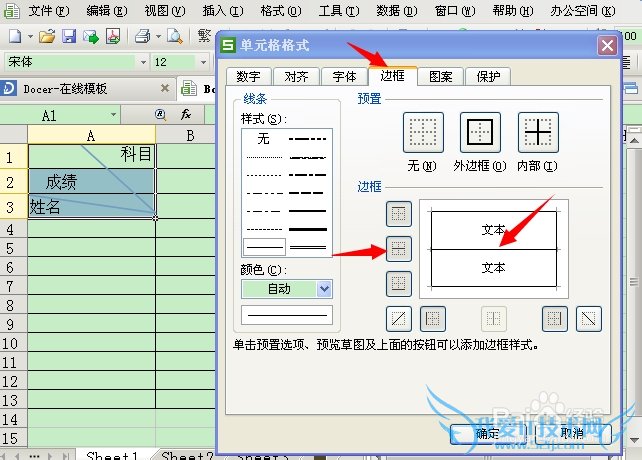The image size is (642, 460).
Task: Click cell A2 containing 成绩
Action: point(91,181)
